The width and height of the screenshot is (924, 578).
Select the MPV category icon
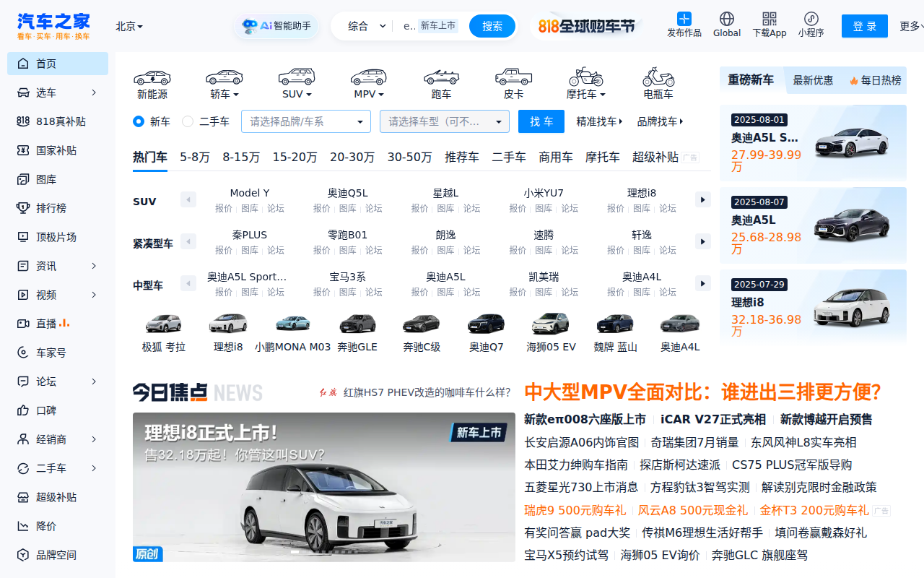[x=369, y=77]
